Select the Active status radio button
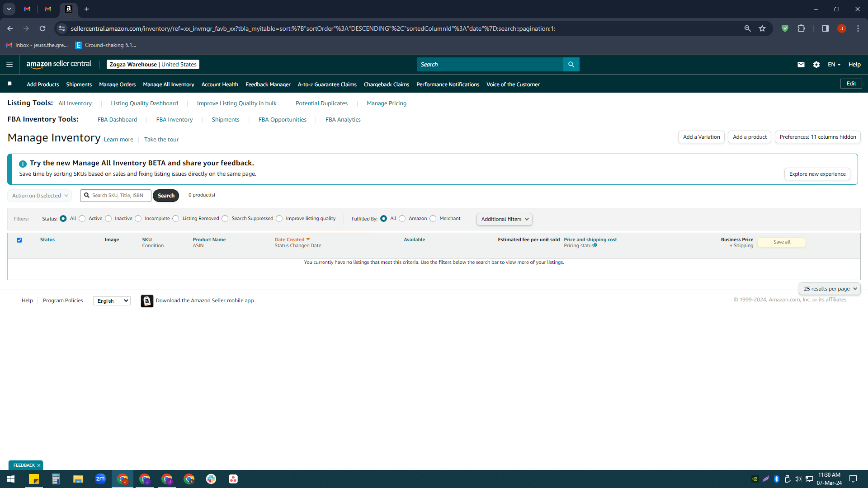The width and height of the screenshot is (868, 488). point(82,219)
